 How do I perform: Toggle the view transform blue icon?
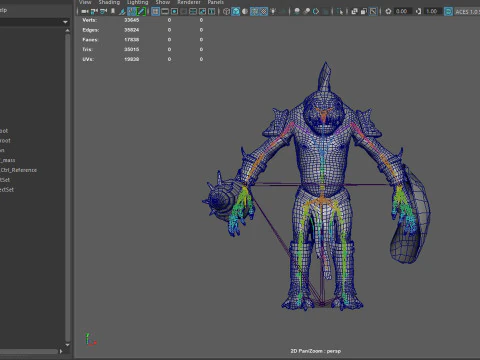click(x=448, y=11)
